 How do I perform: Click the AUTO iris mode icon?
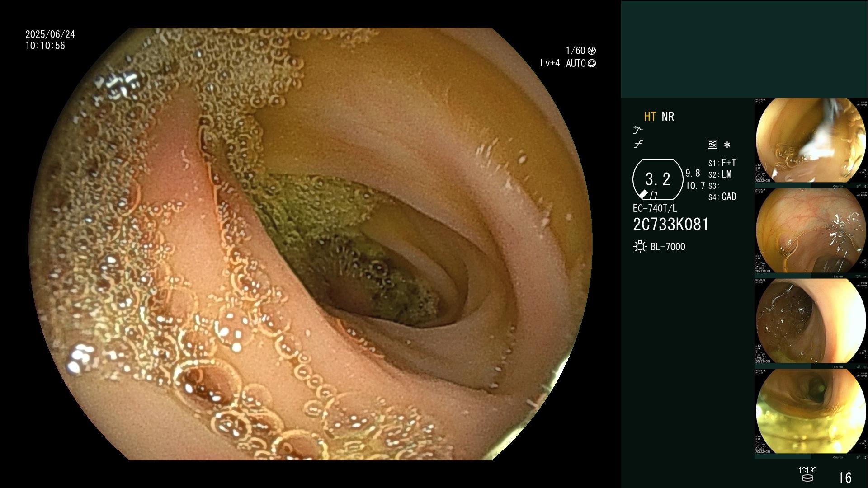point(591,63)
